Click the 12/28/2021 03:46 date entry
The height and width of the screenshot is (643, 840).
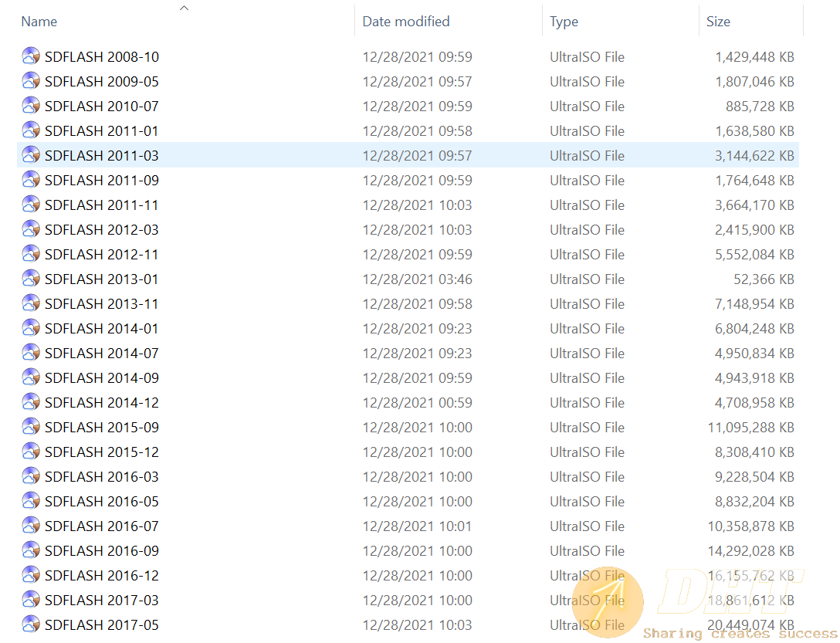click(417, 279)
